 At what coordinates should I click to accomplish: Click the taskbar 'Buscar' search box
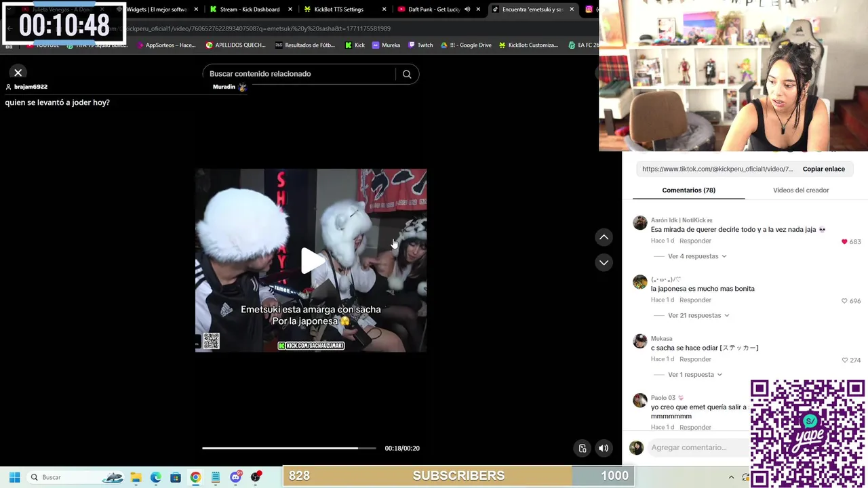point(76,477)
